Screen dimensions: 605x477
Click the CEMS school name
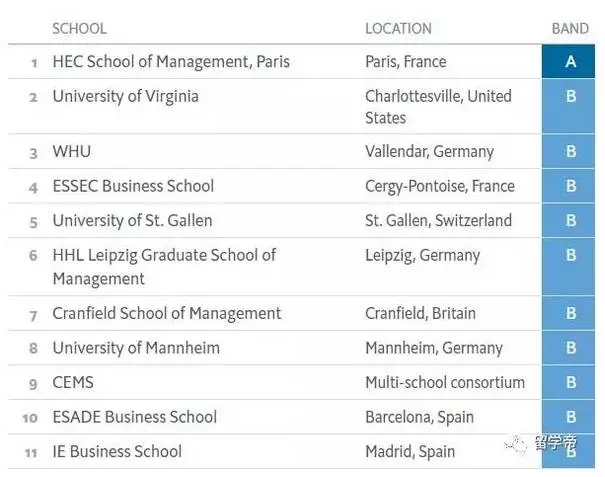(x=75, y=382)
